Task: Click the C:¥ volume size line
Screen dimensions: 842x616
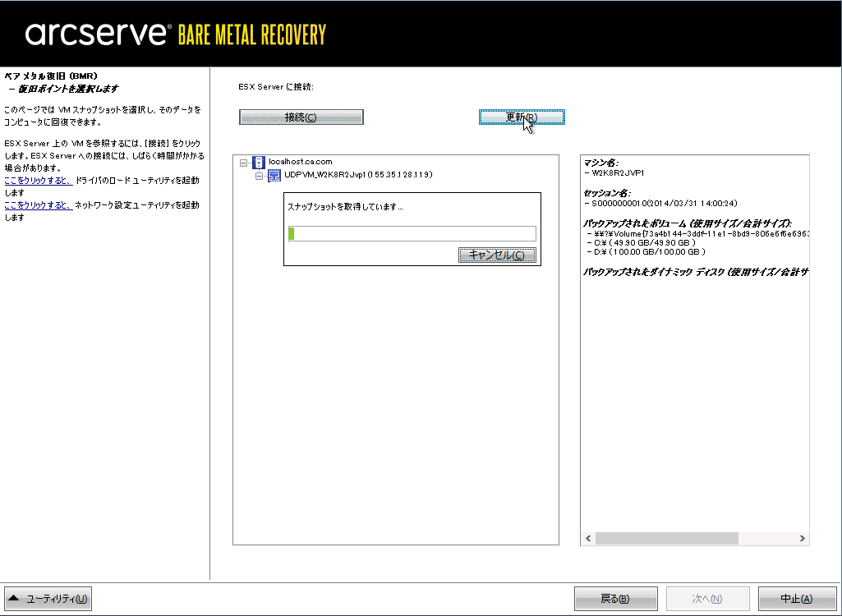Action: 644,243
